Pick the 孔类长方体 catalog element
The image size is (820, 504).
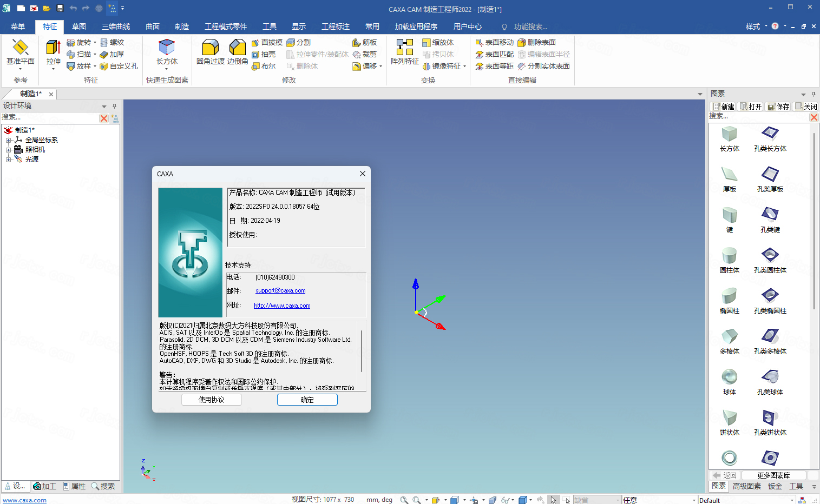[x=770, y=139]
